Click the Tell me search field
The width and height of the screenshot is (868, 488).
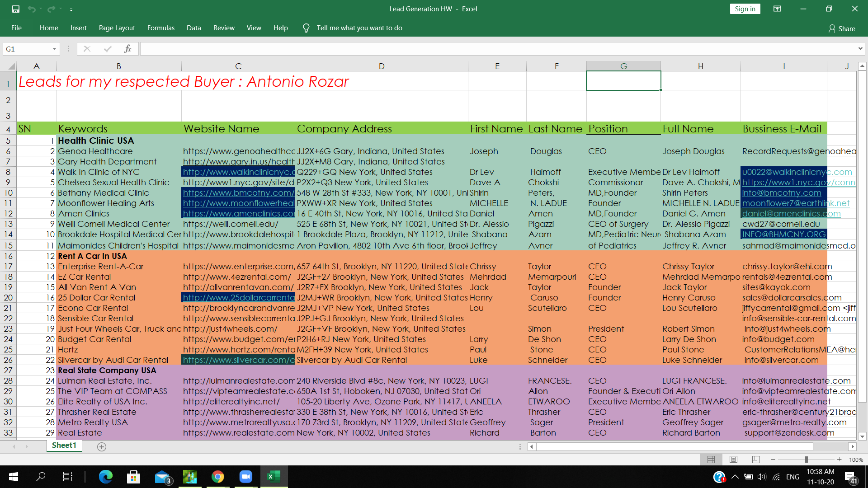tap(359, 28)
